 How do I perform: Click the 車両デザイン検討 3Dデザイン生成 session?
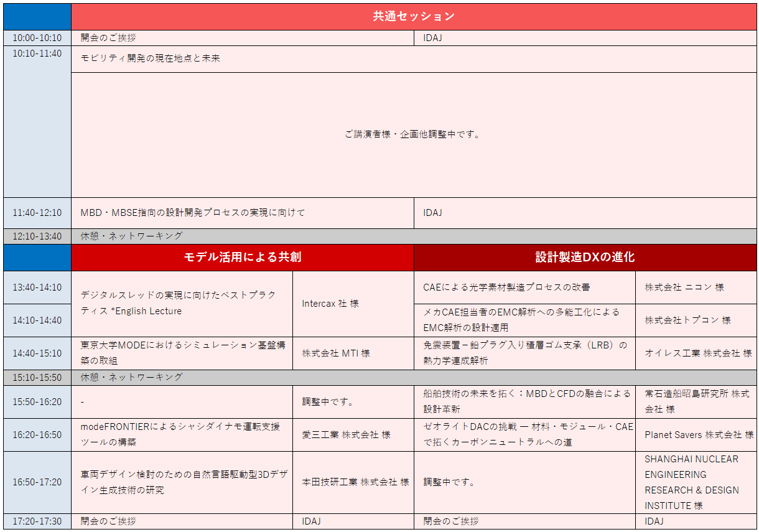pyautogui.click(x=182, y=482)
